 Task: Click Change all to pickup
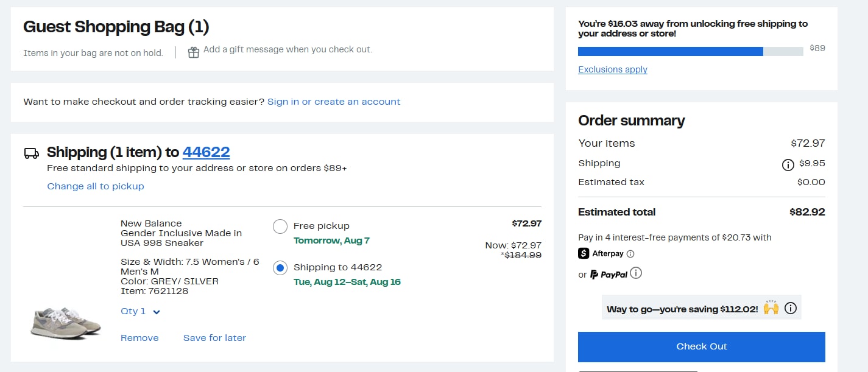click(96, 186)
